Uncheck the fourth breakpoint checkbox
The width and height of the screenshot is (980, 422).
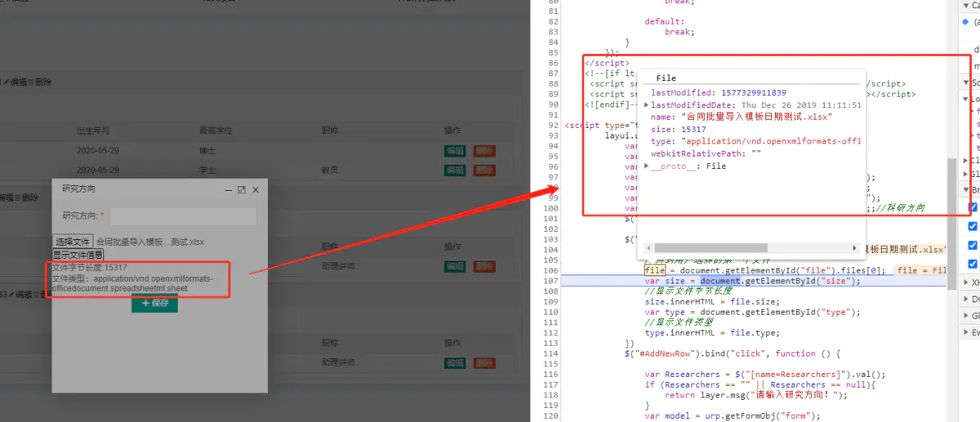[973, 264]
